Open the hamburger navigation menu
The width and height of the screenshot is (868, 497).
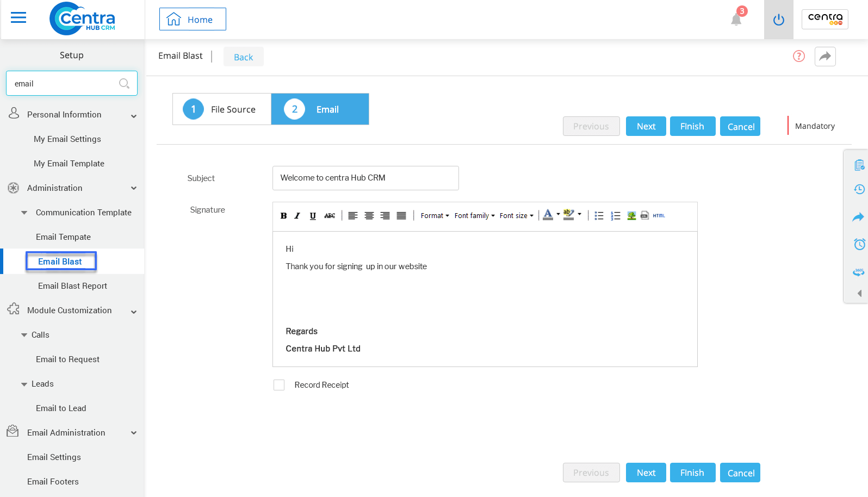[x=18, y=18]
